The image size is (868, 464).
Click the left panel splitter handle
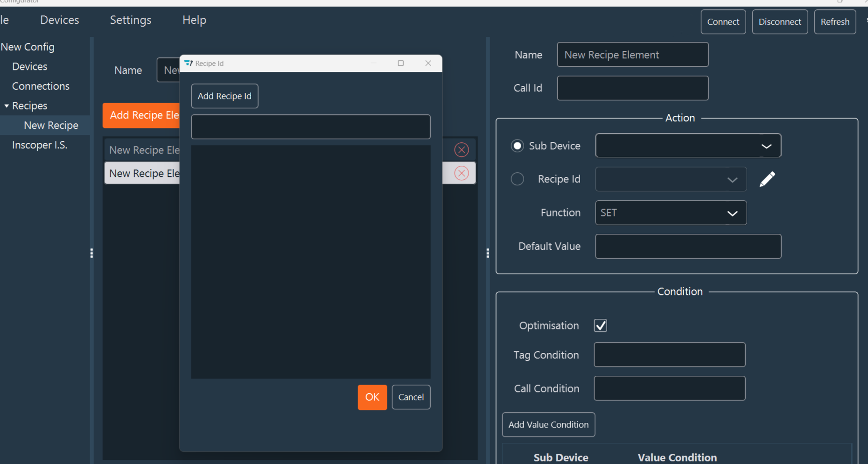pyautogui.click(x=91, y=253)
